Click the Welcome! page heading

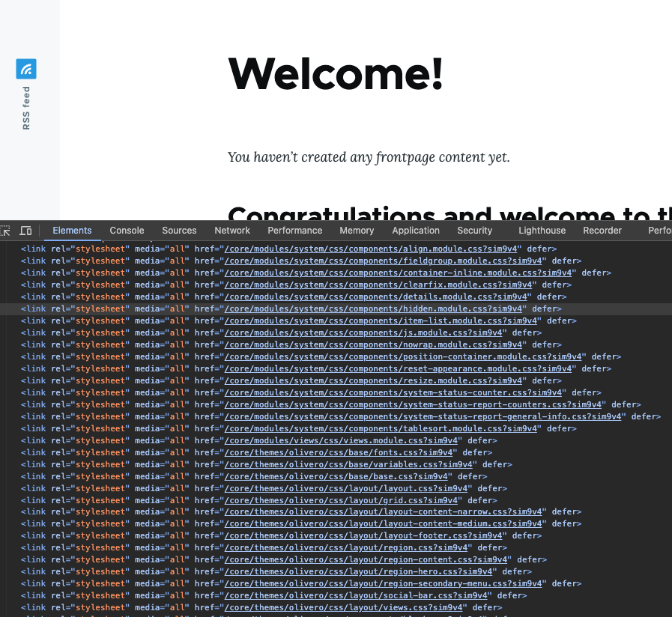[x=336, y=74]
